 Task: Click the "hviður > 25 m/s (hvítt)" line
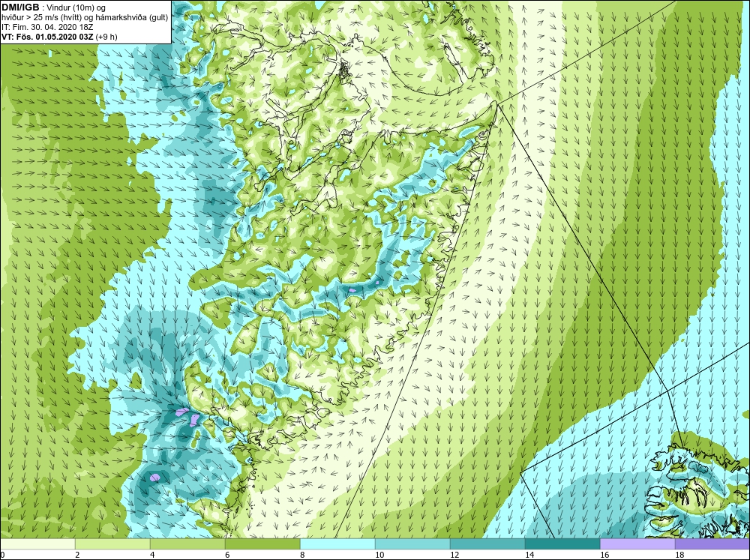click(x=42, y=17)
